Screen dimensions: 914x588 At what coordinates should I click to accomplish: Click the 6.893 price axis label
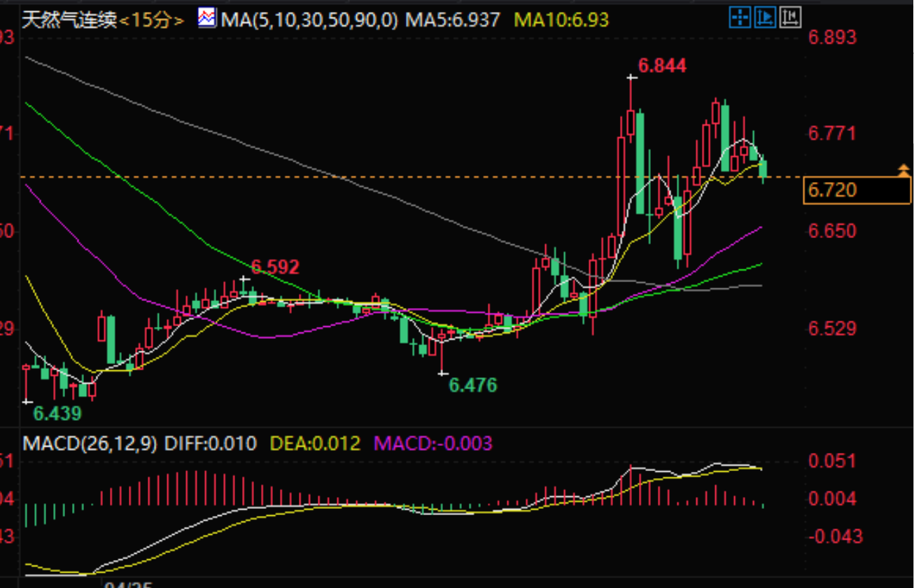(x=832, y=38)
